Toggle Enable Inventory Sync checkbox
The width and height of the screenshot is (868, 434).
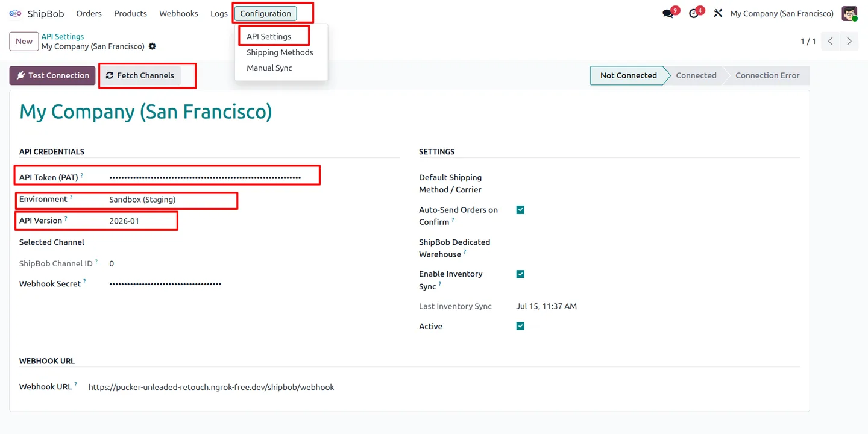520,274
